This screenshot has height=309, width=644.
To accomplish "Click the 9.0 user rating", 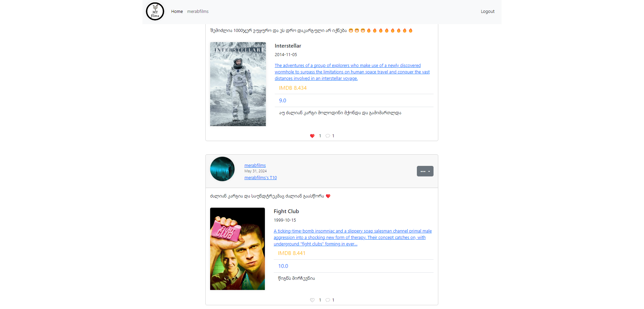I will point(283,101).
